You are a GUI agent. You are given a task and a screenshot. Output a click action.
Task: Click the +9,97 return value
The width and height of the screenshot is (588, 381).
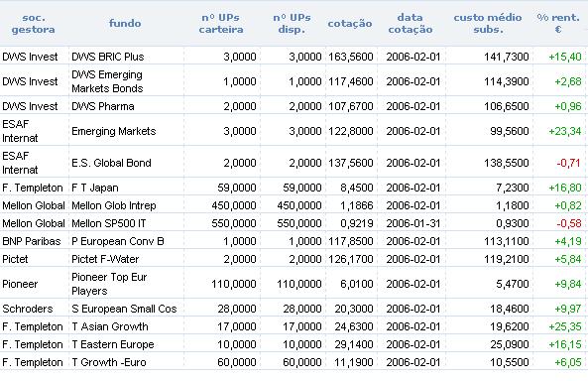pos(568,309)
